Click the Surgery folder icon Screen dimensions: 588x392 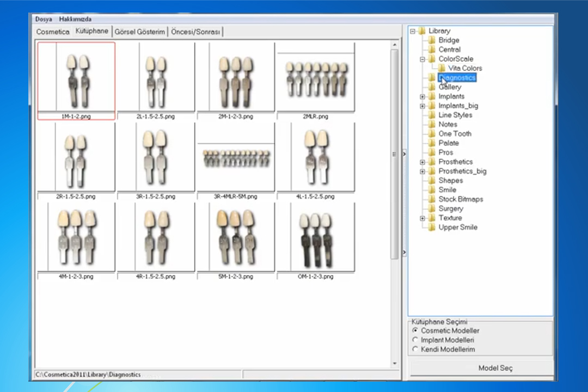point(432,209)
